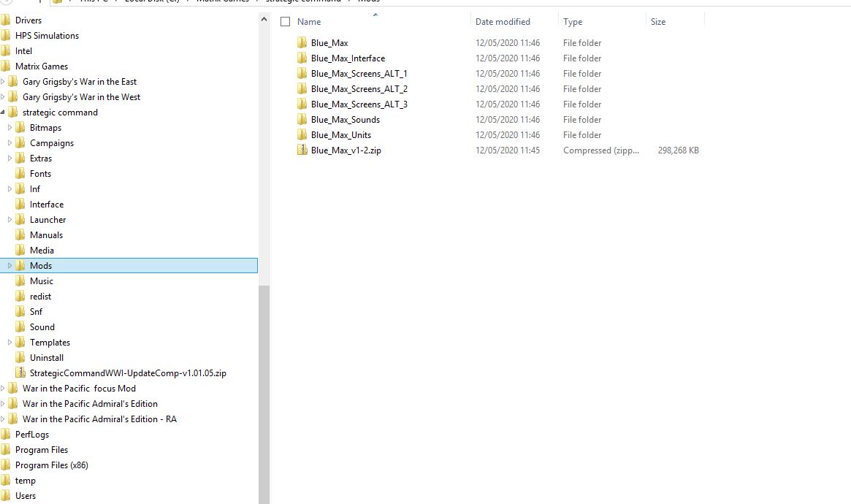Click the Drivers folder icon in tree
851x504 pixels.
pos(5,20)
